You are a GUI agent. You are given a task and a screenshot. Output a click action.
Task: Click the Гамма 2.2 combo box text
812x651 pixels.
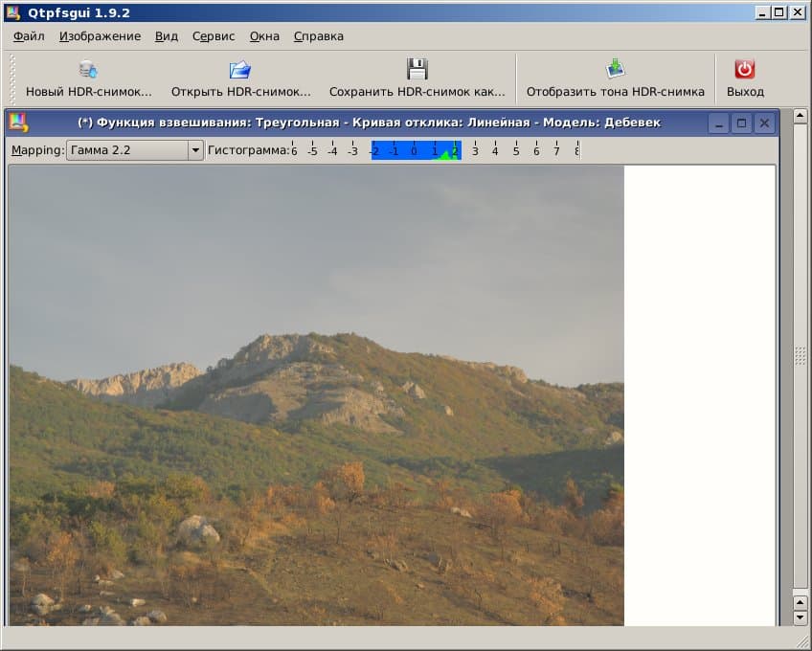[101, 150]
